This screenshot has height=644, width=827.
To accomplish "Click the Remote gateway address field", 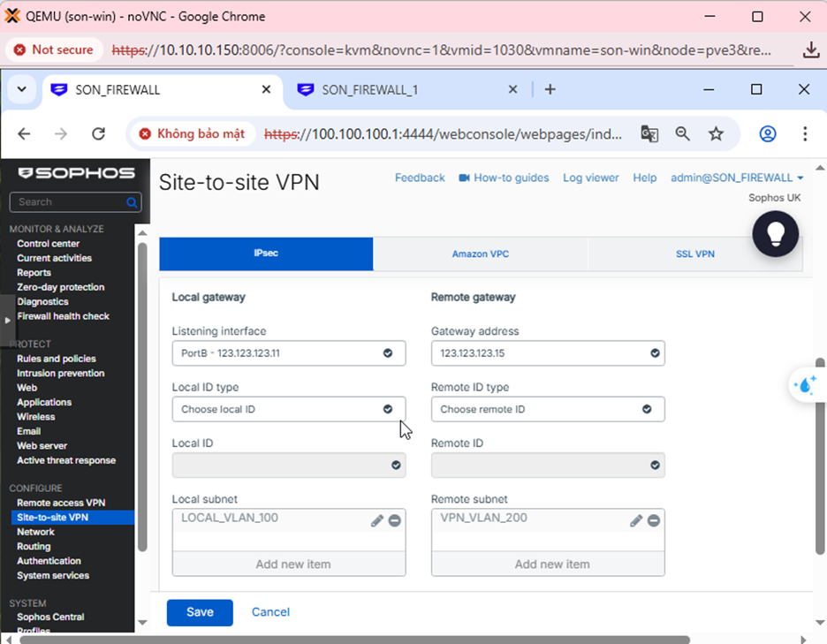I will 539,353.
